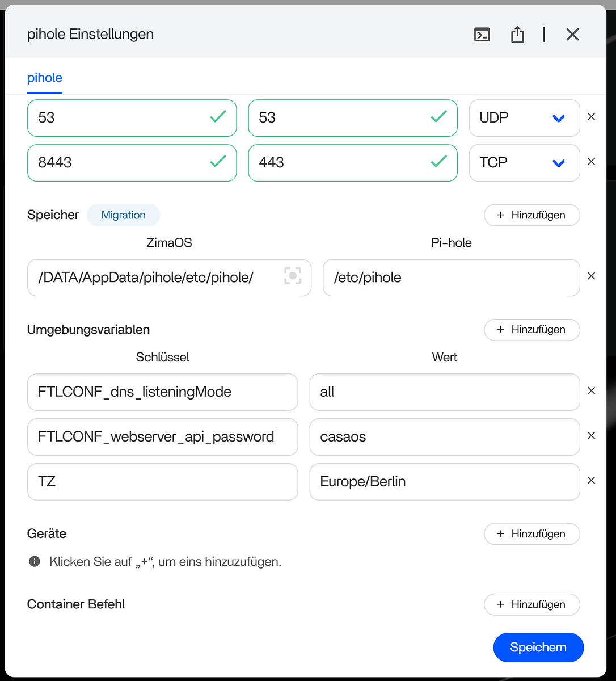This screenshot has height=681, width=616.
Task: Remove the 8443 to 443 port row
Action: [591, 162]
